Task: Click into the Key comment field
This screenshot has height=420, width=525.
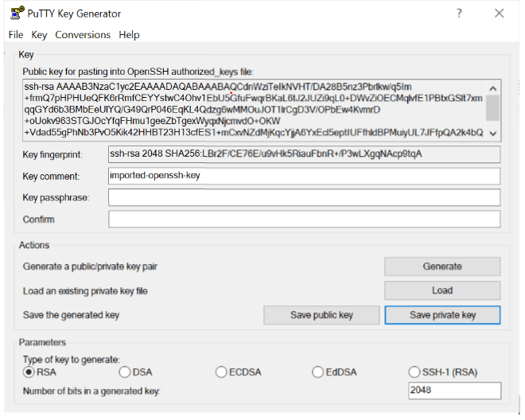Action: (x=304, y=176)
